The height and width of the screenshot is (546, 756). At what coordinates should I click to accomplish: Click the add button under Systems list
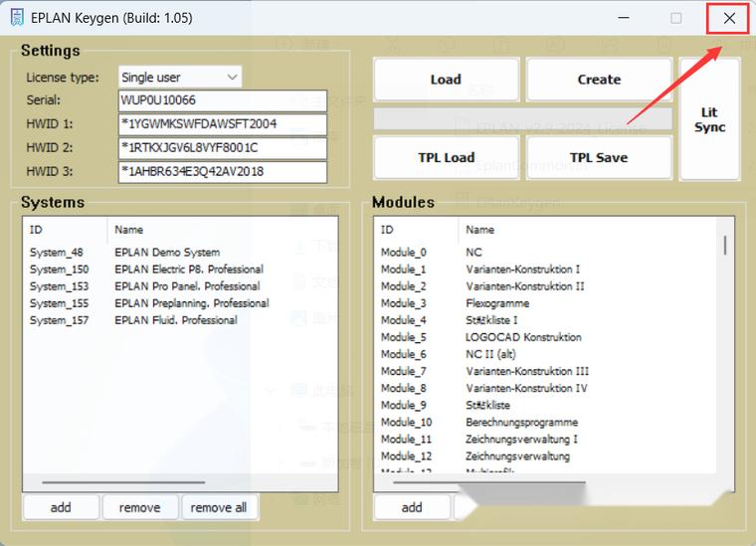(x=61, y=507)
